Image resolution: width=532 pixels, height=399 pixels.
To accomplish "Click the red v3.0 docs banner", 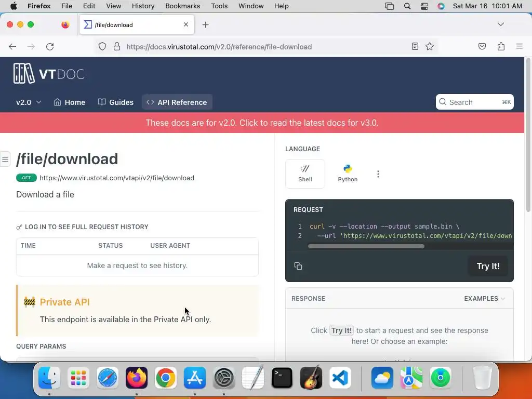I will click(262, 123).
